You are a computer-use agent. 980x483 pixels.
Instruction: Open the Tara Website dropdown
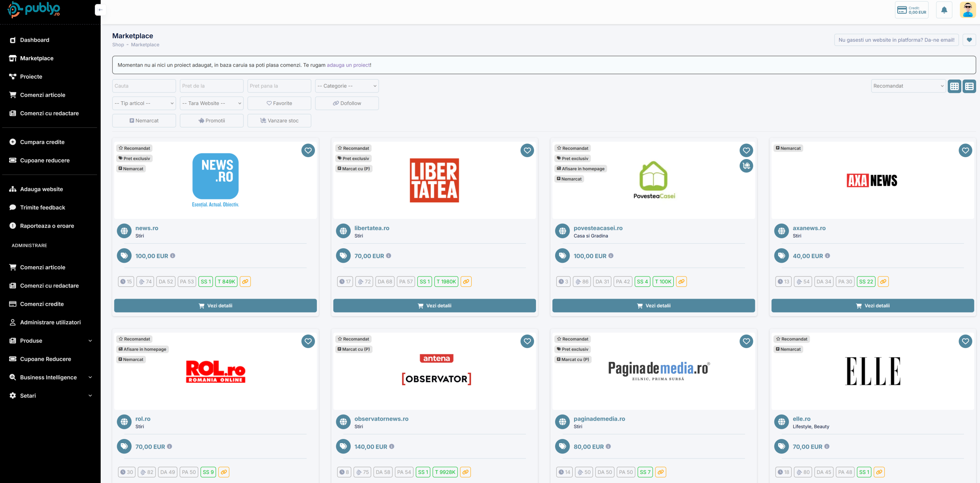[211, 103]
